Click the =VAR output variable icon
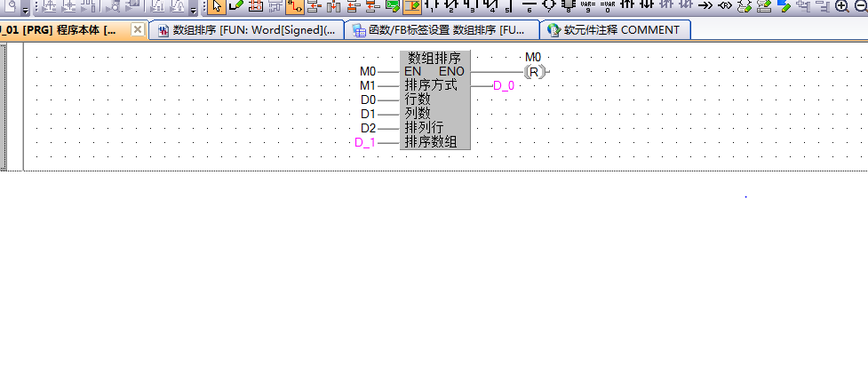Screen dimensions: 868x374 [608, 6]
